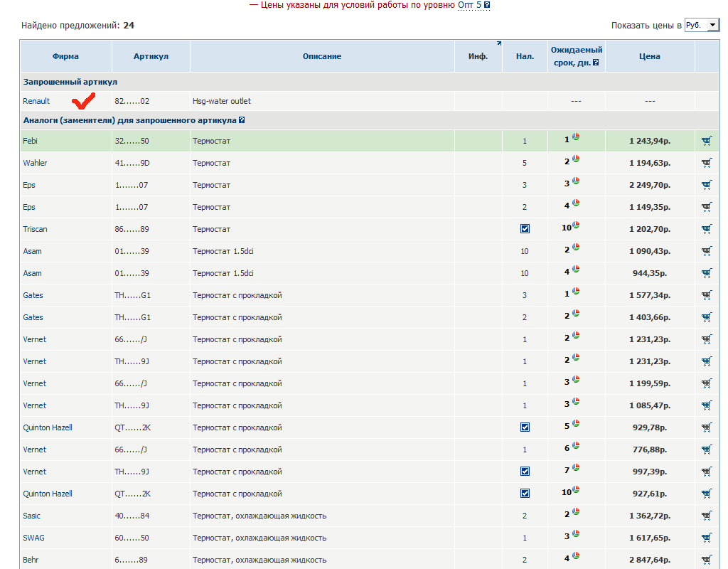Add Febi thermostat to cart
The width and height of the screenshot is (728, 569).
pos(706,141)
